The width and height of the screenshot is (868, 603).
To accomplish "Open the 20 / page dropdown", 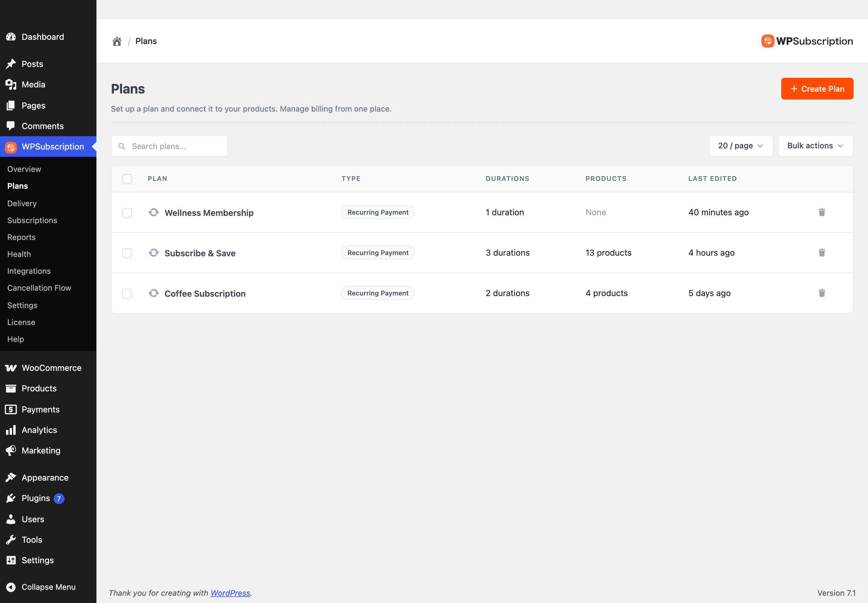I will point(741,146).
